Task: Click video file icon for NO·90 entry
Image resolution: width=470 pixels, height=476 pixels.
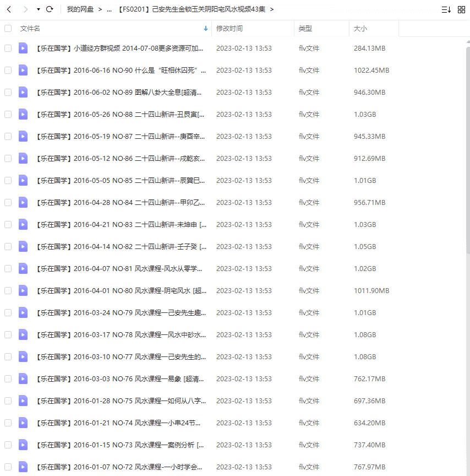Action: click(x=23, y=70)
